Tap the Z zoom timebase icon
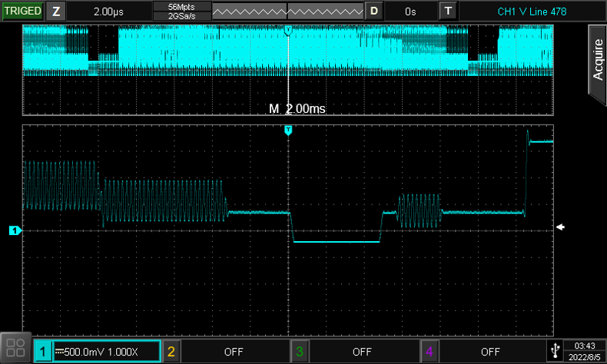 click(56, 12)
